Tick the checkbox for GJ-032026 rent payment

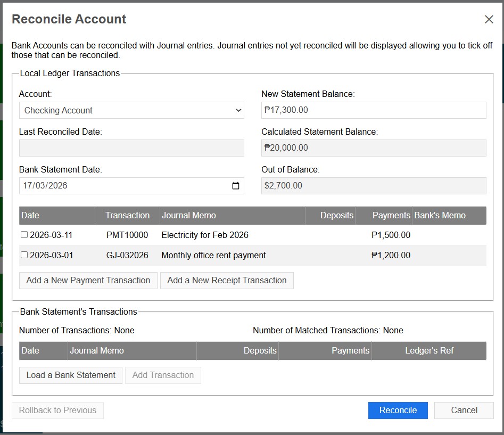[x=23, y=255]
